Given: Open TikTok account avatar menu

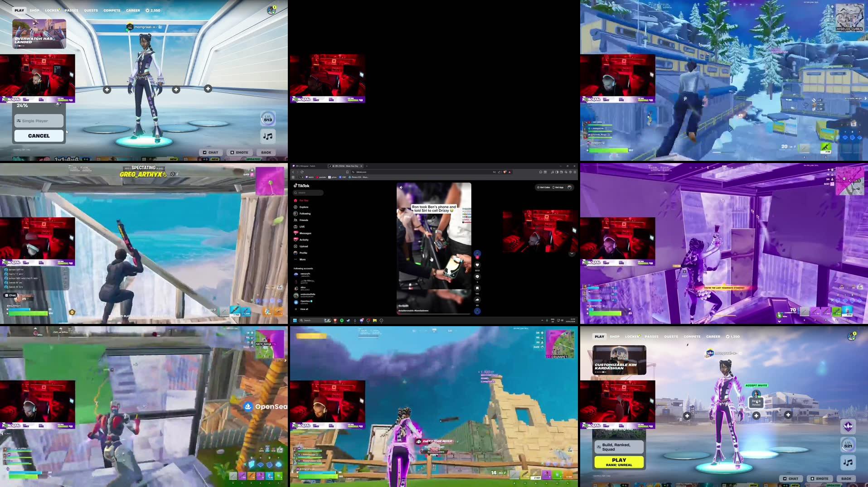Looking at the screenshot, I should tap(569, 187).
